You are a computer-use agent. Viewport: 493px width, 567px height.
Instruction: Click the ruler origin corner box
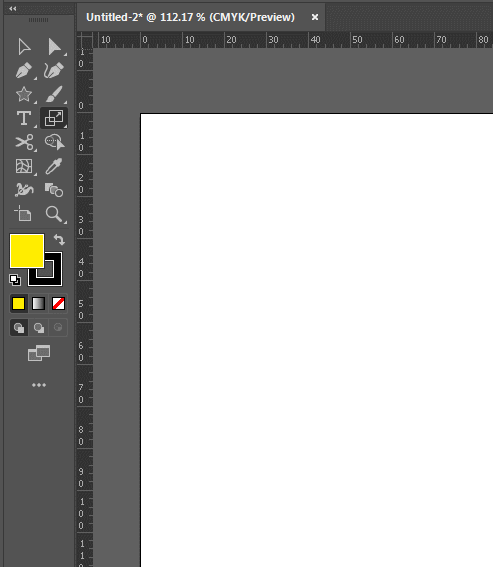pyautogui.click(x=85, y=40)
